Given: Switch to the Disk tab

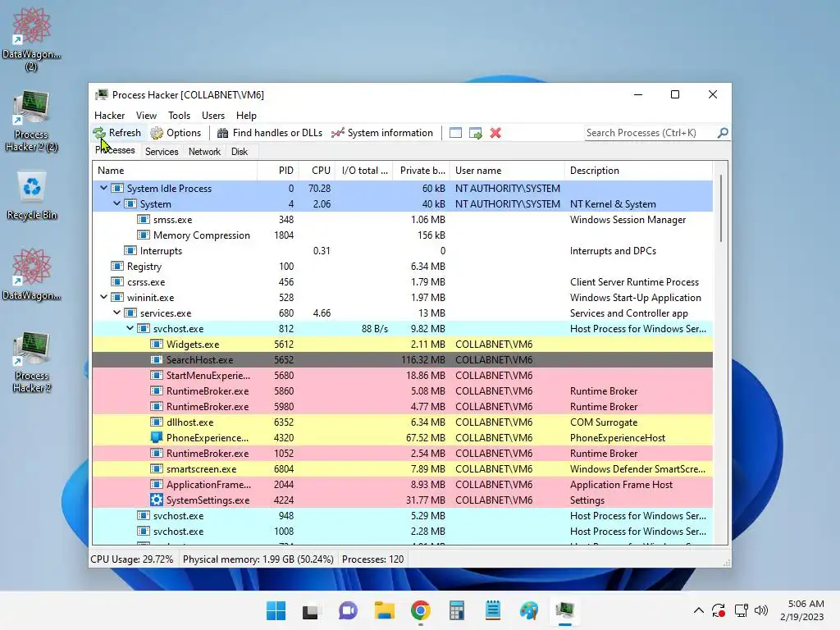Looking at the screenshot, I should point(240,152).
